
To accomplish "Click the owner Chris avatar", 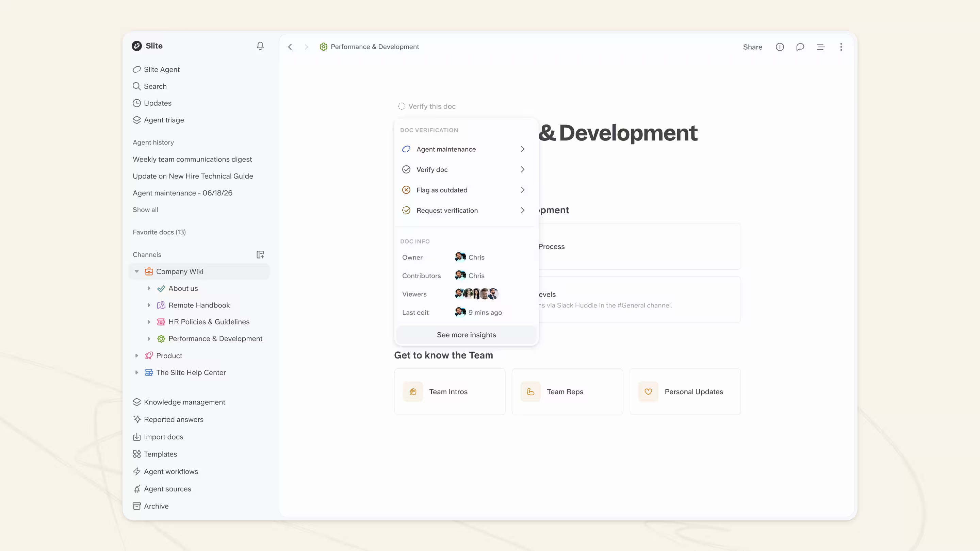I will [x=460, y=257].
